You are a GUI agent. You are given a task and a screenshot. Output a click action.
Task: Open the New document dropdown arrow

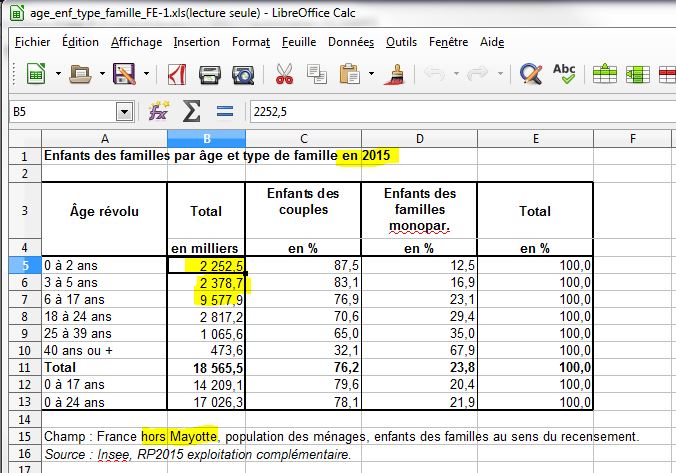pyautogui.click(x=59, y=75)
